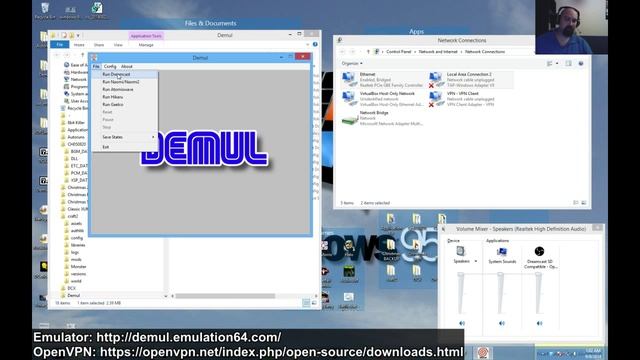Switch Explorer to details view button
Screen dimensions: 640x360
pos(306,303)
